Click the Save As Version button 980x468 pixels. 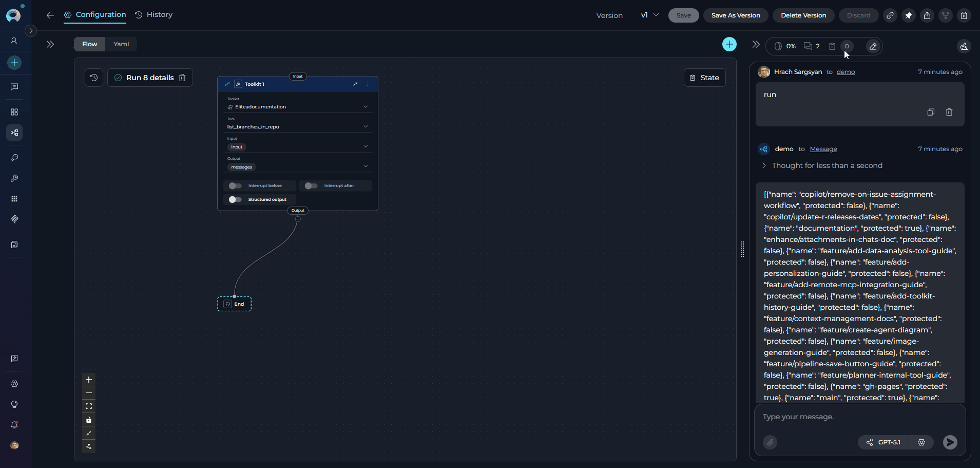736,15
